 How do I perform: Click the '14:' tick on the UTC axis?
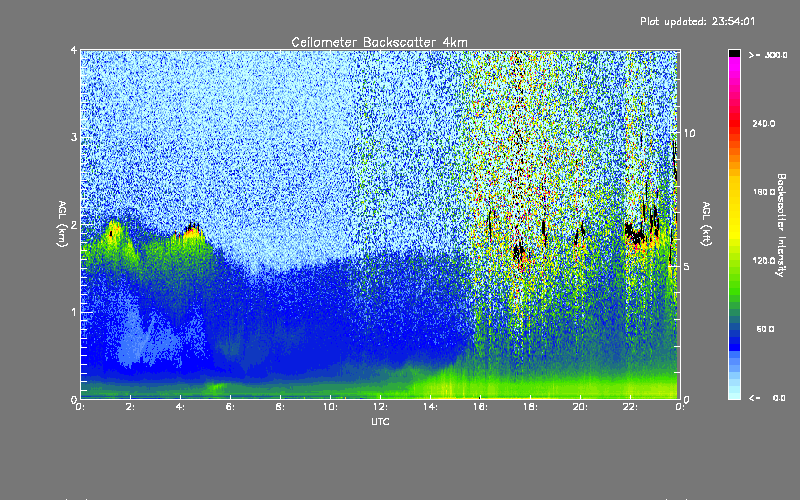(x=431, y=407)
